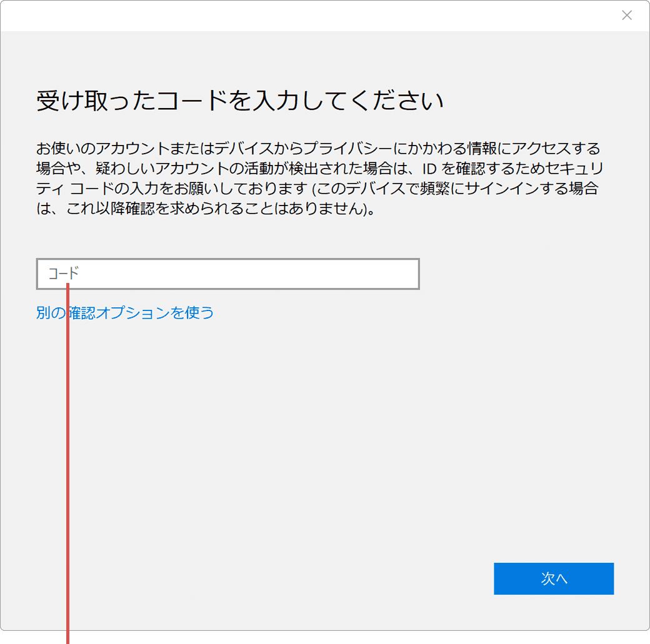This screenshot has height=644, width=650.
Task: Click inside the コード input field
Action: [x=227, y=274]
